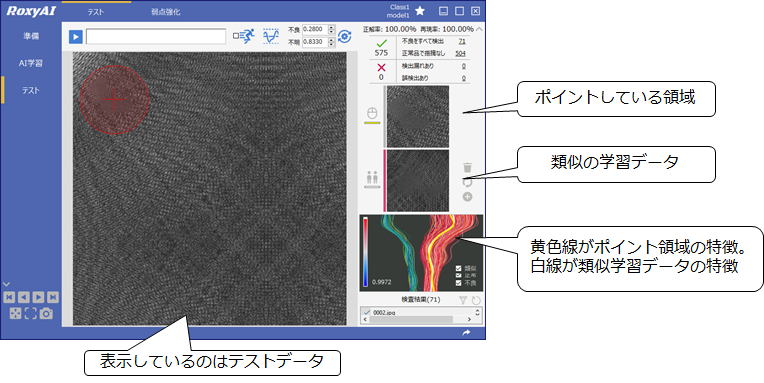
Task: Increase the 不良 threshold with up stepper
Action: coord(332,27)
